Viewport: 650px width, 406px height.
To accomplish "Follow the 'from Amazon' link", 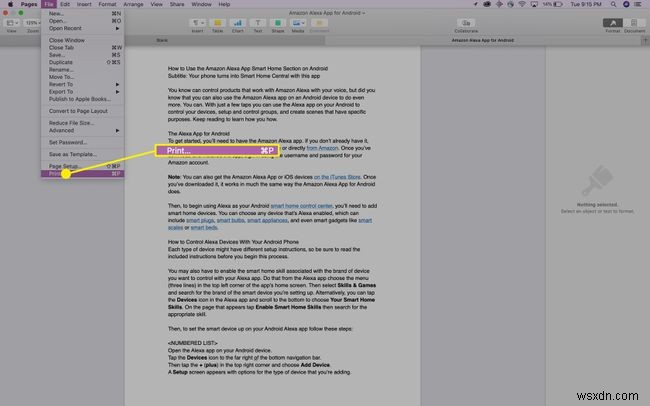I will coord(322,148).
